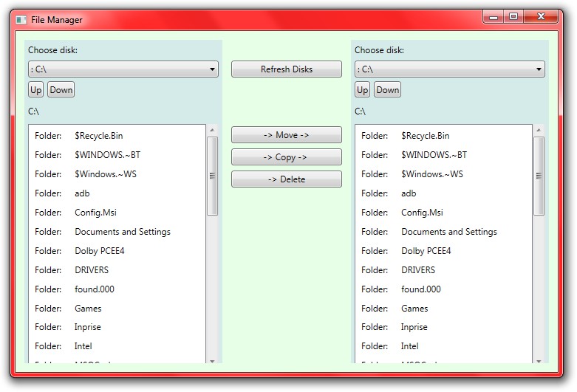Click the right list scrollbar thumb
Image resolution: width=577 pixels, height=392 pixels.
click(539, 176)
